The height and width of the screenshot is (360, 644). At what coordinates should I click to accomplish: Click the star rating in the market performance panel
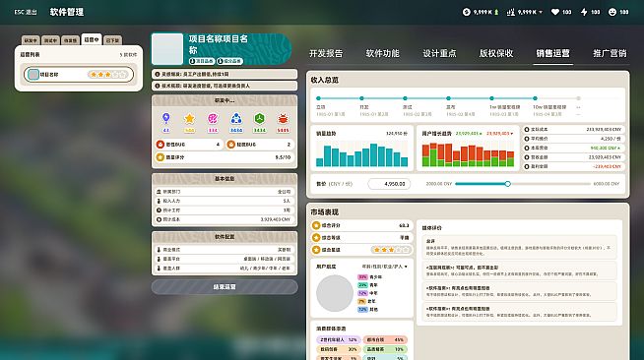click(x=391, y=250)
